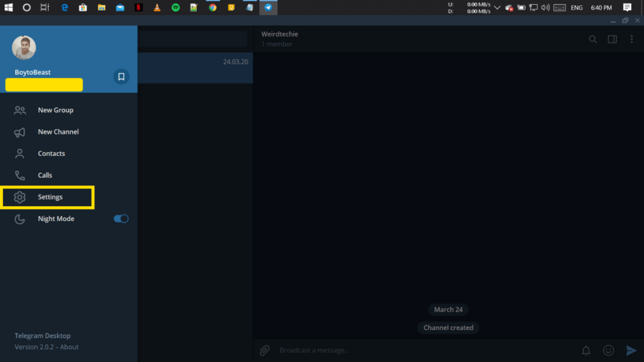Open File Explorer from taskbar

click(101, 8)
